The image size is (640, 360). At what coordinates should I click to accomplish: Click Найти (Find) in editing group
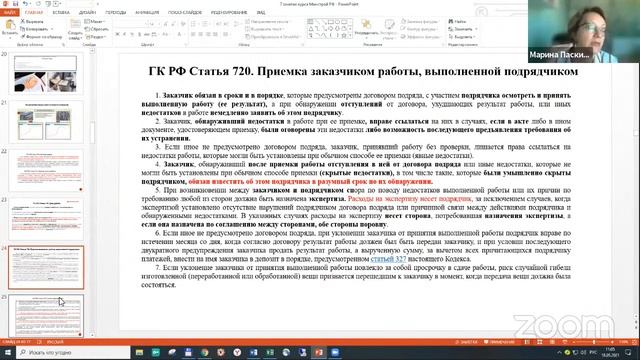tap(457, 21)
